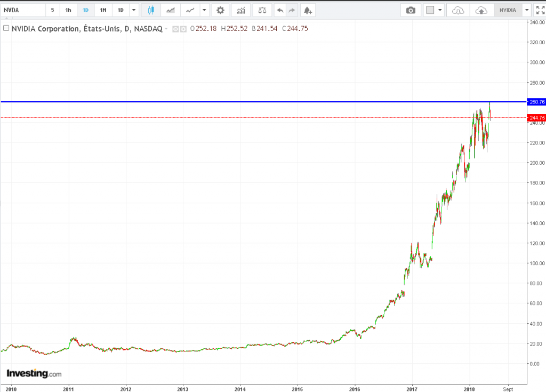The height and width of the screenshot is (392, 546).
Task: Take a chart snapshot with the camera
Action: [411, 10]
